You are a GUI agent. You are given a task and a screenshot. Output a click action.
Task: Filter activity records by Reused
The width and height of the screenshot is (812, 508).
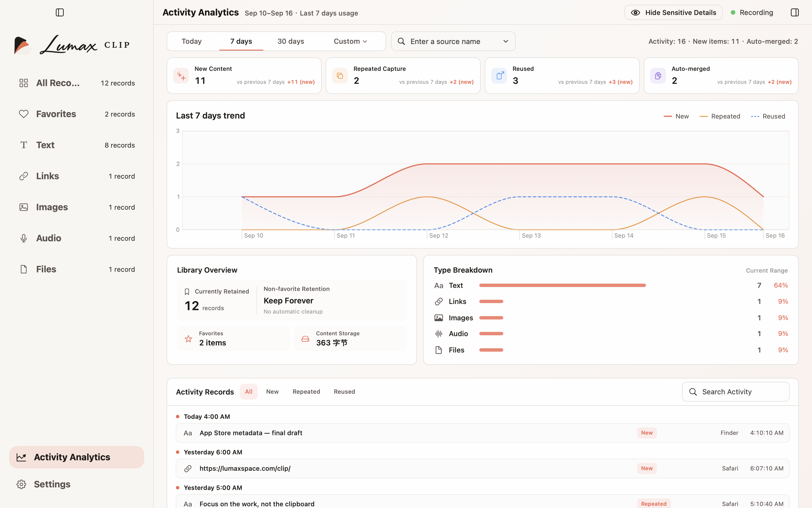[x=344, y=392]
